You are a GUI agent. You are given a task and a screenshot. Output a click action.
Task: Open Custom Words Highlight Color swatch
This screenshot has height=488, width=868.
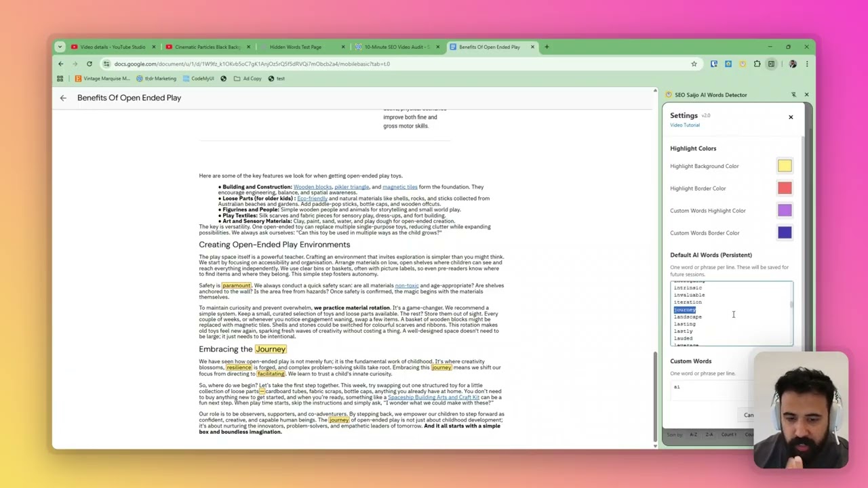click(x=785, y=211)
